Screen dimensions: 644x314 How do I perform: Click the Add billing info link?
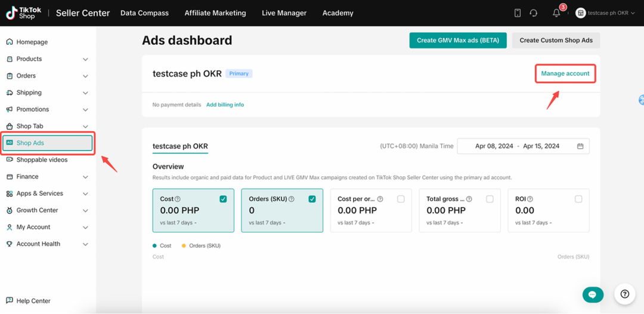click(x=225, y=105)
